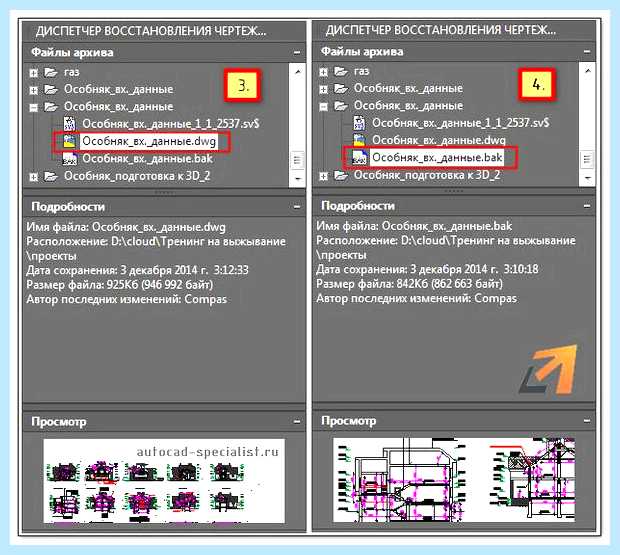
Task: Click the collapsed Особняк_вх._данные folder icon, left panel
Action: click(51, 90)
